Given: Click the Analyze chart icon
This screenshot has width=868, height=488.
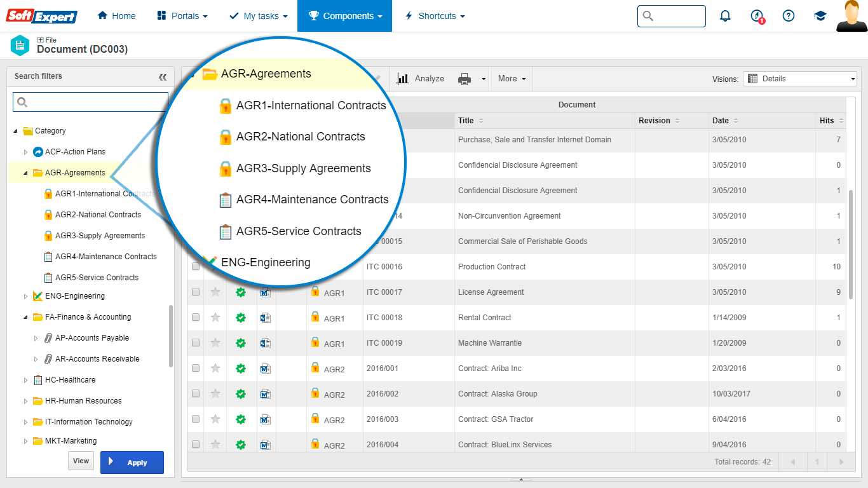Looking at the screenshot, I should tap(403, 79).
